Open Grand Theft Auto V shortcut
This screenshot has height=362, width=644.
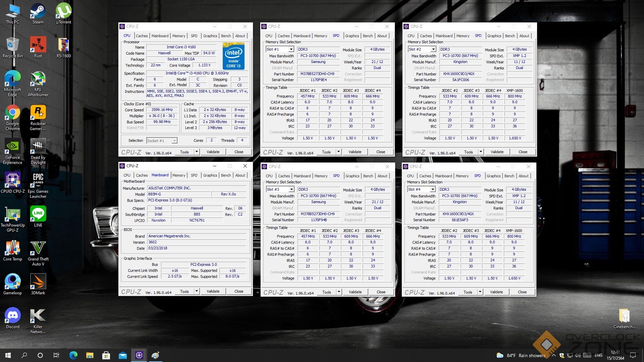tap(38, 253)
